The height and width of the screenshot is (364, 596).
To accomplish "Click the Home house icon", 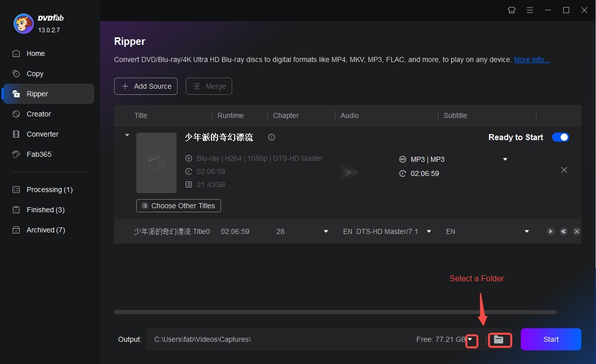I will pyautogui.click(x=16, y=53).
